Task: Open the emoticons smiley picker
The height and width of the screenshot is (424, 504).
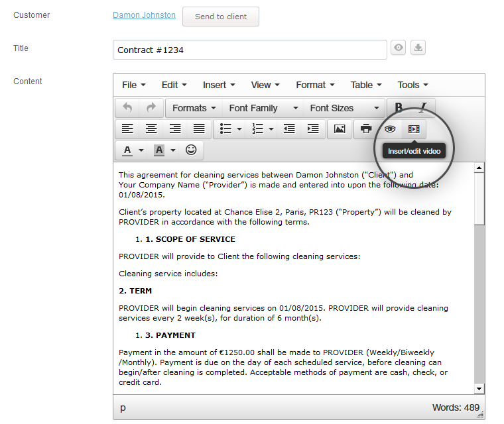Action: (x=191, y=150)
